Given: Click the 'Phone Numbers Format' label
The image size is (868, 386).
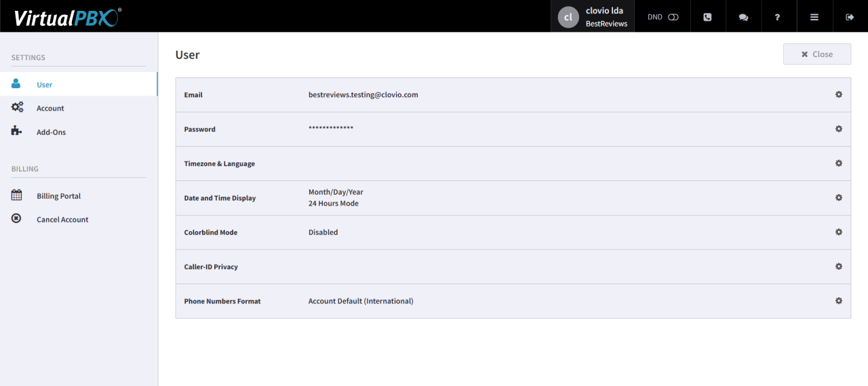Looking at the screenshot, I should click(222, 301).
